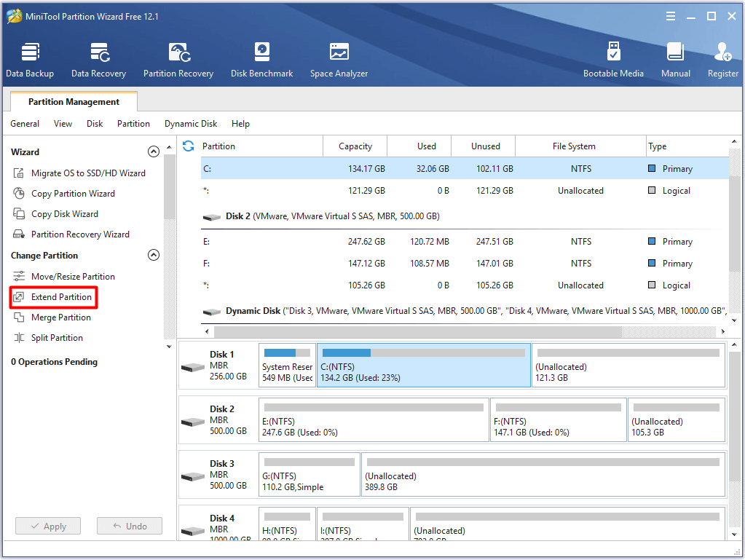Click the partition list horizontal scrollbar left arrow

(207, 331)
